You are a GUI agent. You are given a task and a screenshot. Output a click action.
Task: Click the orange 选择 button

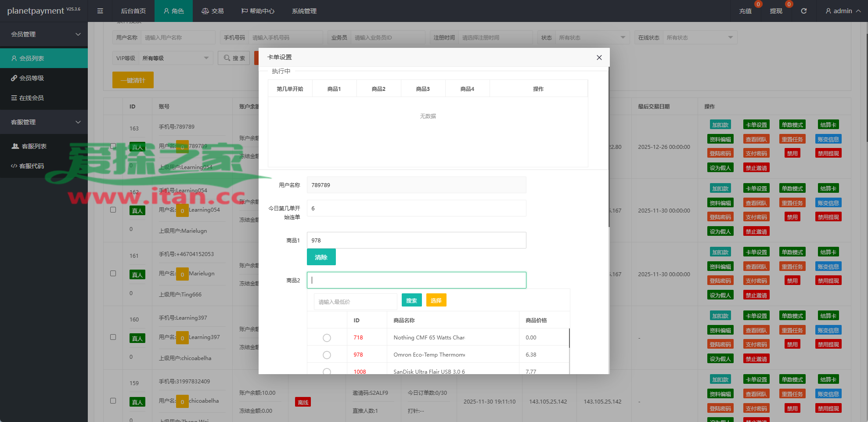pyautogui.click(x=436, y=300)
